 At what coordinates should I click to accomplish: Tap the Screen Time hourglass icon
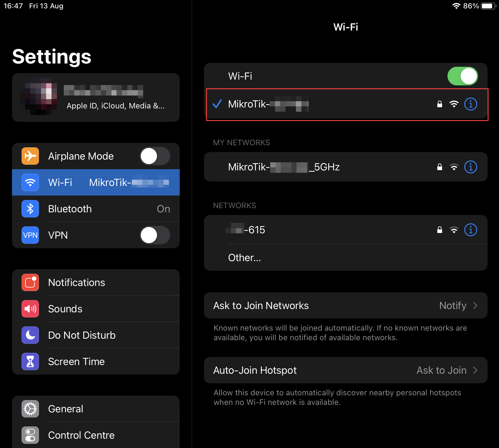(30, 361)
